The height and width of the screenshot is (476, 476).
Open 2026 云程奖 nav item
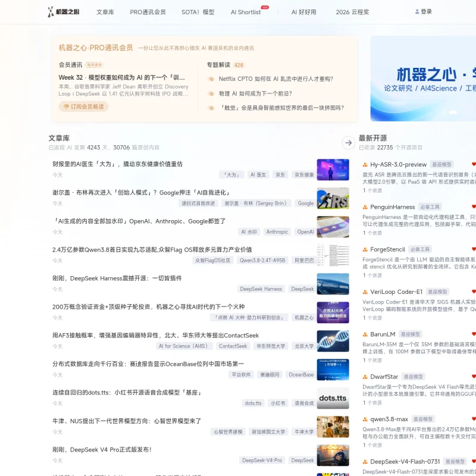[x=352, y=12]
